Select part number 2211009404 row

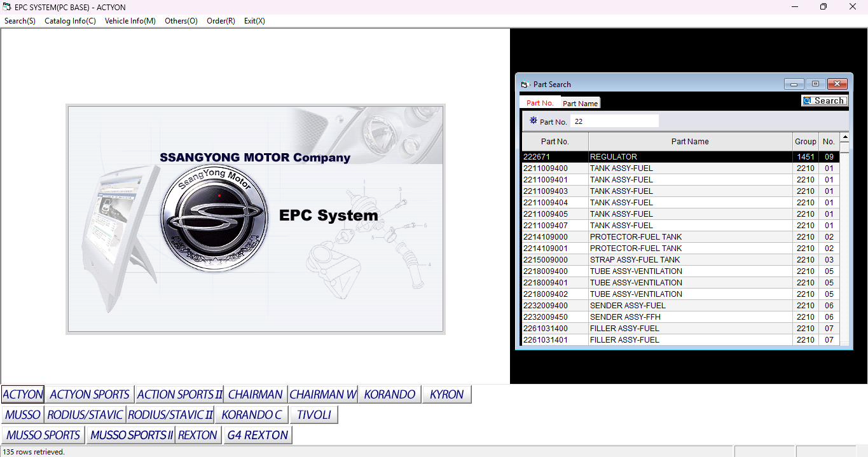[x=680, y=203]
